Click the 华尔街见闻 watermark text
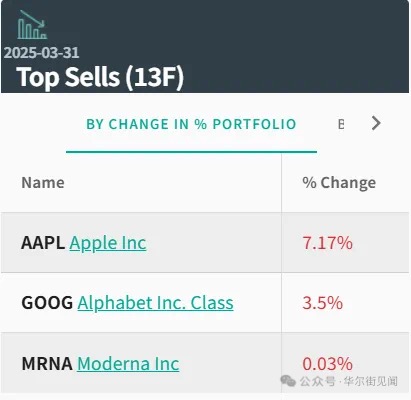 coord(371,381)
